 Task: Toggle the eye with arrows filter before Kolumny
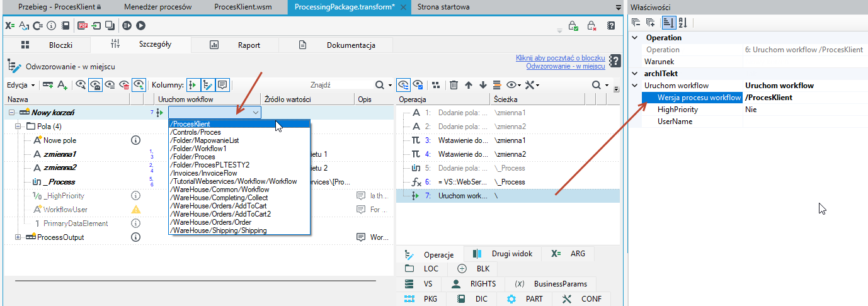pyautogui.click(x=139, y=84)
